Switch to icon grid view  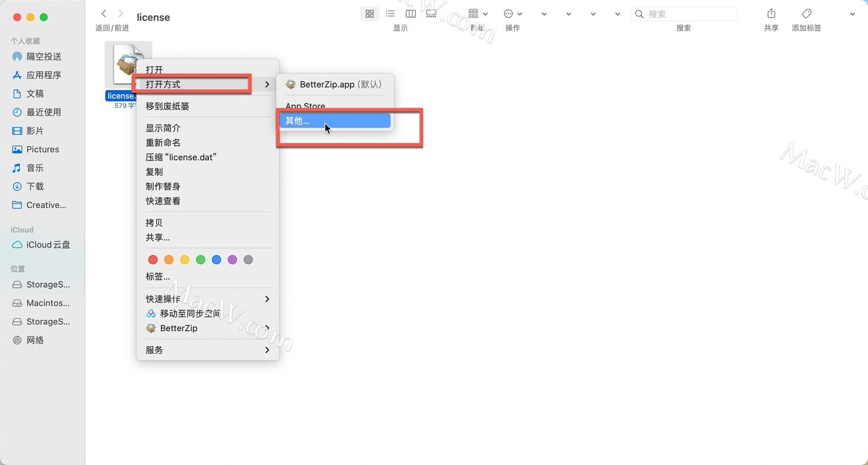pos(370,14)
